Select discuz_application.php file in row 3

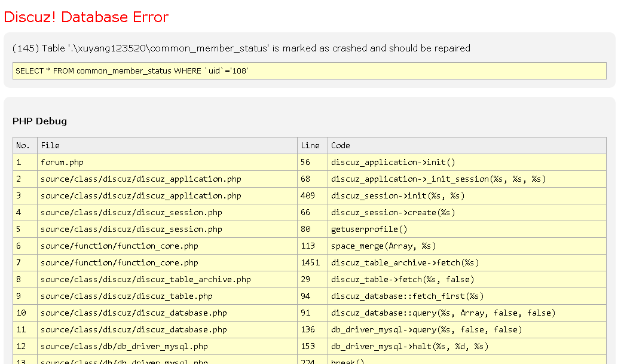click(167, 196)
